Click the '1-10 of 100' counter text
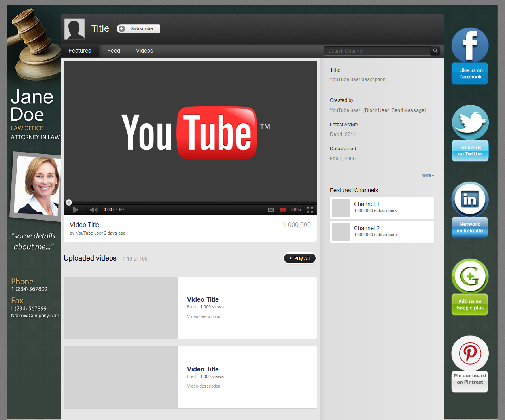This screenshot has height=420, width=505. 135,259
